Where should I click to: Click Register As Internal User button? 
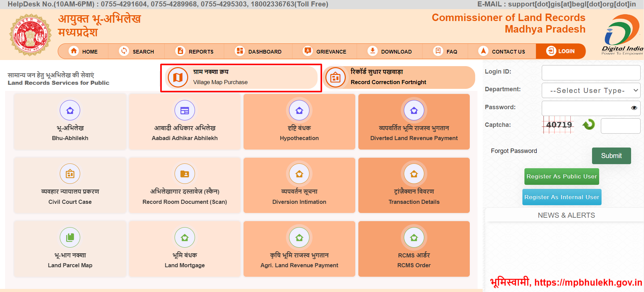tap(561, 197)
